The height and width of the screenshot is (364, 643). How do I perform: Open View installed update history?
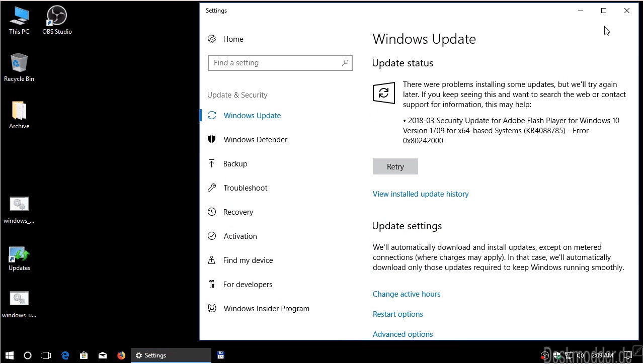tap(421, 194)
